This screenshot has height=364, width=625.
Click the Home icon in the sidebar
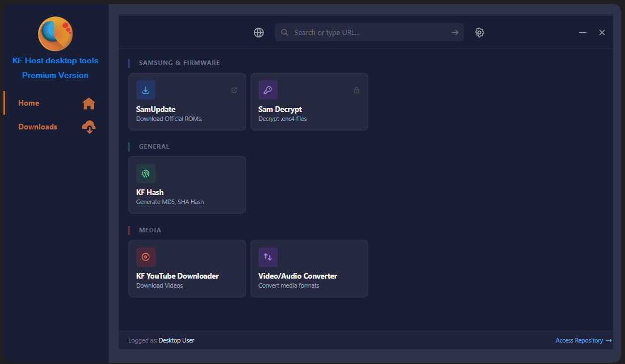[x=89, y=103]
